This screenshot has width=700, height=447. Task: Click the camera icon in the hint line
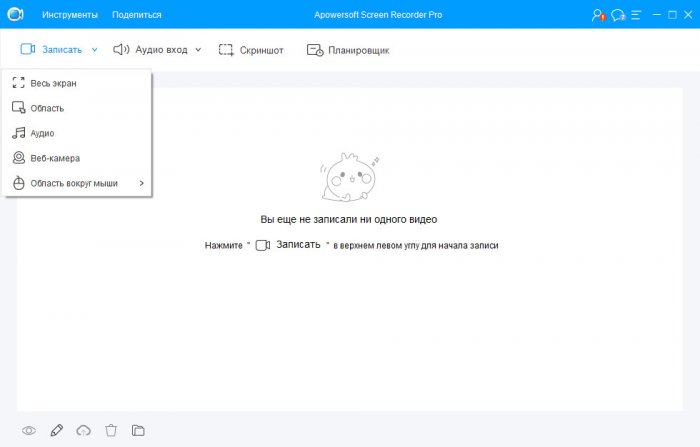(x=263, y=245)
